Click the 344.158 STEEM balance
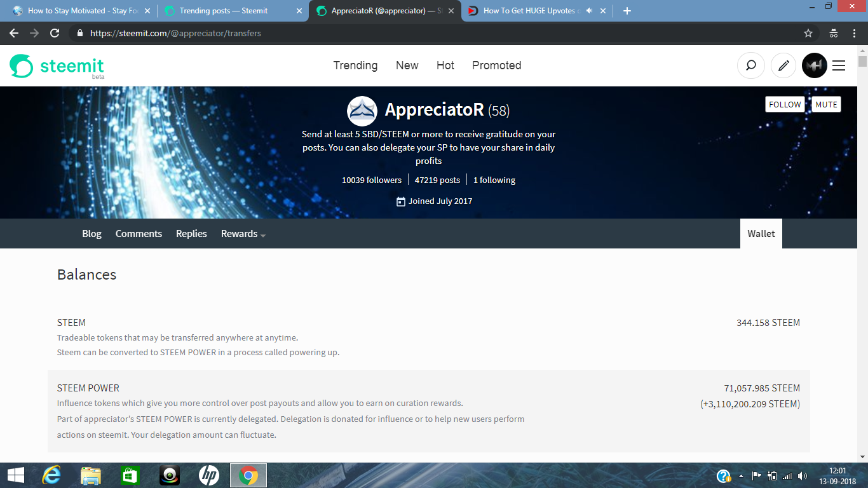 tap(768, 322)
